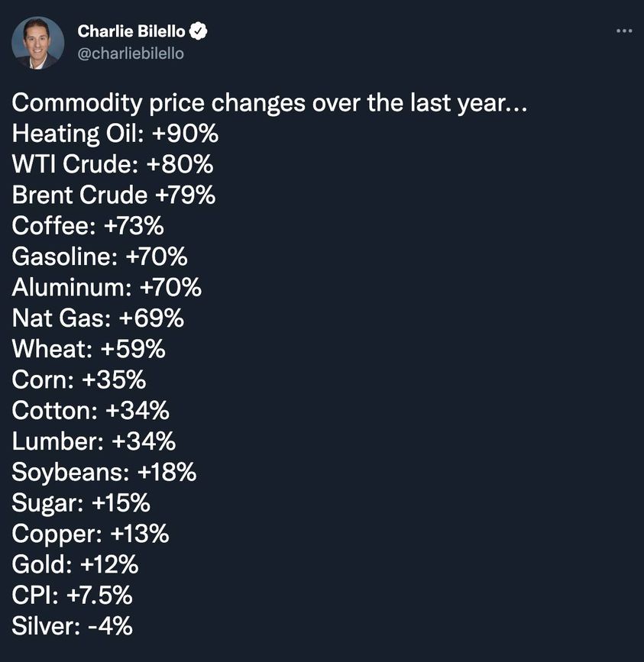Viewport: 644px width, 662px height.
Task: Open the tweet's more options menu
Action: click(x=623, y=31)
